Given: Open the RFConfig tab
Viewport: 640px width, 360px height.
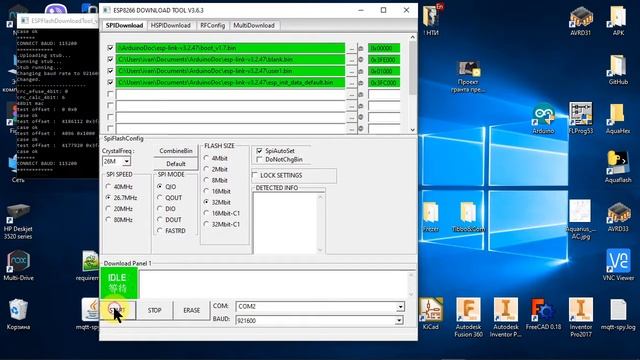Looking at the screenshot, I should pyautogui.click(x=212, y=25).
